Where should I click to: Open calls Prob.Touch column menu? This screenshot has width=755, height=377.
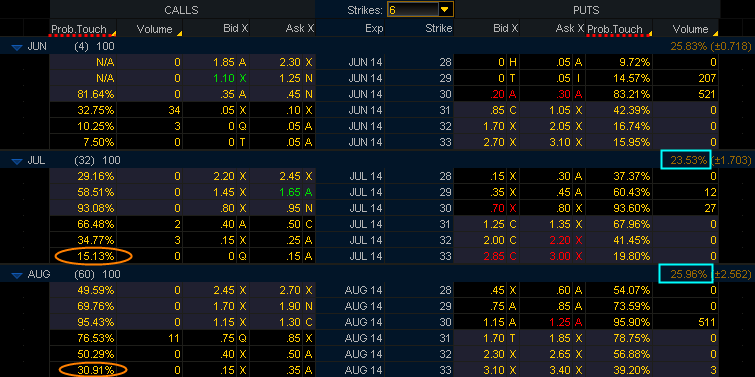click(x=113, y=34)
